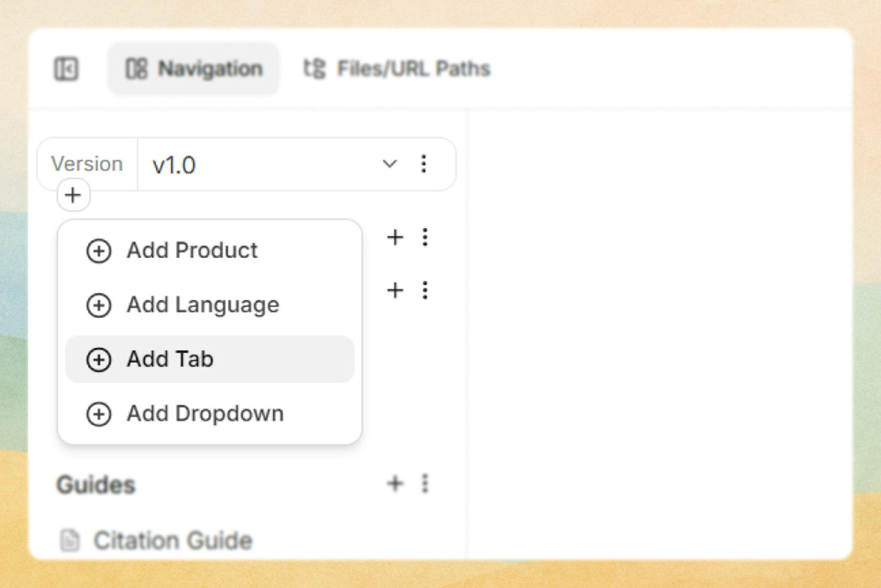This screenshot has height=588, width=881.
Task: Choose Add Tab from the menu
Action: pyautogui.click(x=170, y=359)
